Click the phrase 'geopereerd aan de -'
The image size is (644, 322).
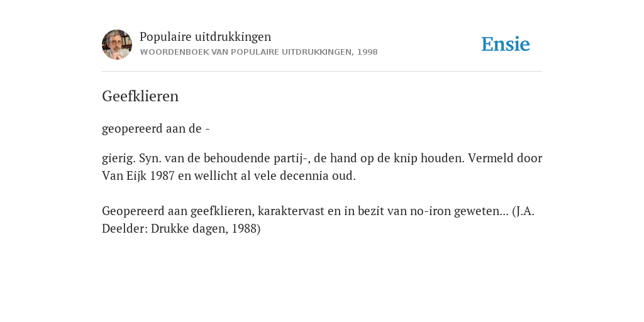coord(156,129)
